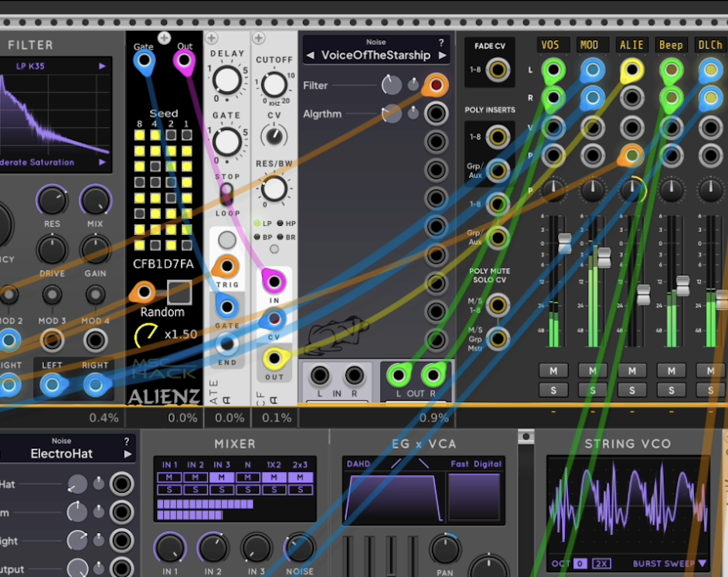This screenshot has height=577, width=728.
Task: Click the orange Random input jack
Action: [144, 292]
